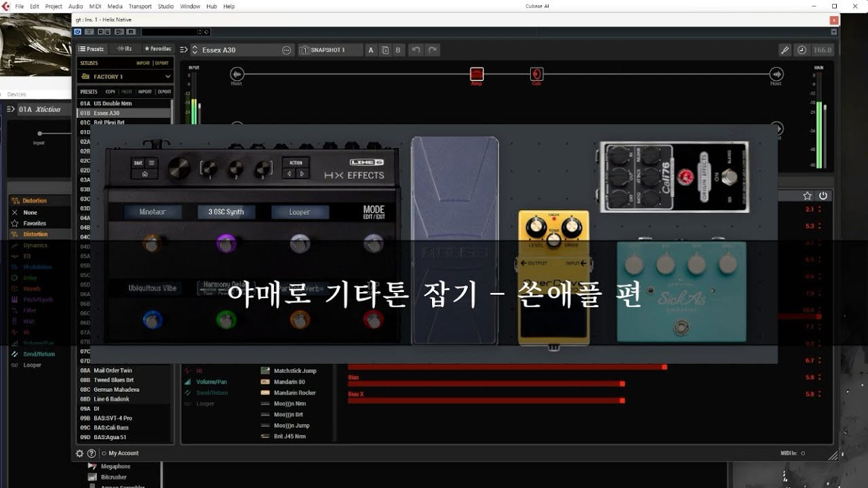
Task: Select preset 08B Tweed Blues Brt
Action: click(x=124, y=380)
